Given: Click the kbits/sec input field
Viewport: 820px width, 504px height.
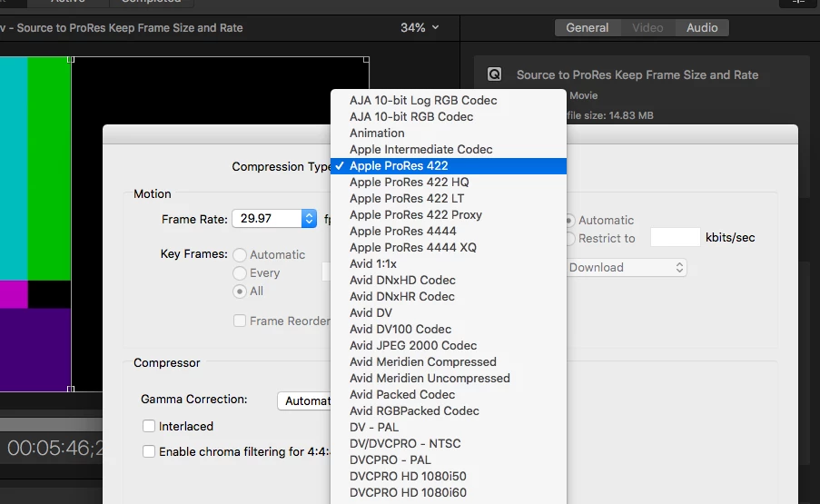Looking at the screenshot, I should pyautogui.click(x=675, y=237).
